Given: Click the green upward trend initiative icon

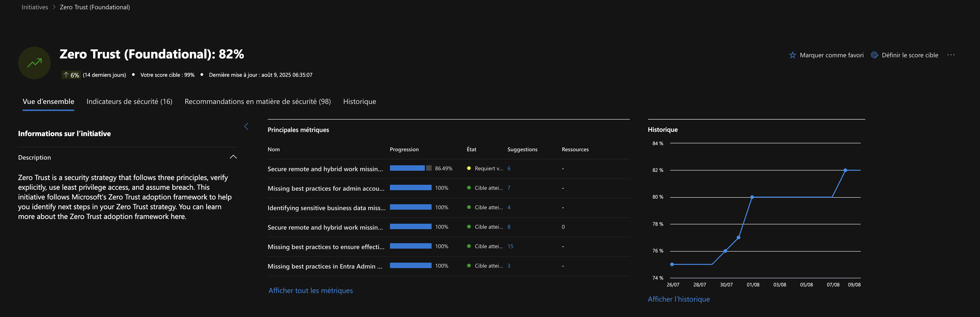Looking at the screenshot, I should click(x=34, y=63).
